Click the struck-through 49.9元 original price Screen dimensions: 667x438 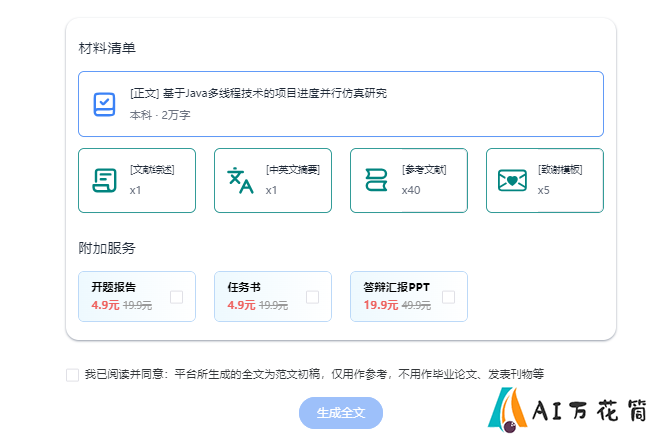pos(416,305)
